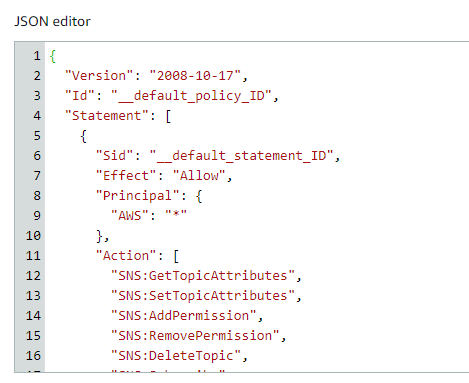Screen dimensions: 469x383
Task: Click the "Action" key on line 11
Action: (x=126, y=256)
